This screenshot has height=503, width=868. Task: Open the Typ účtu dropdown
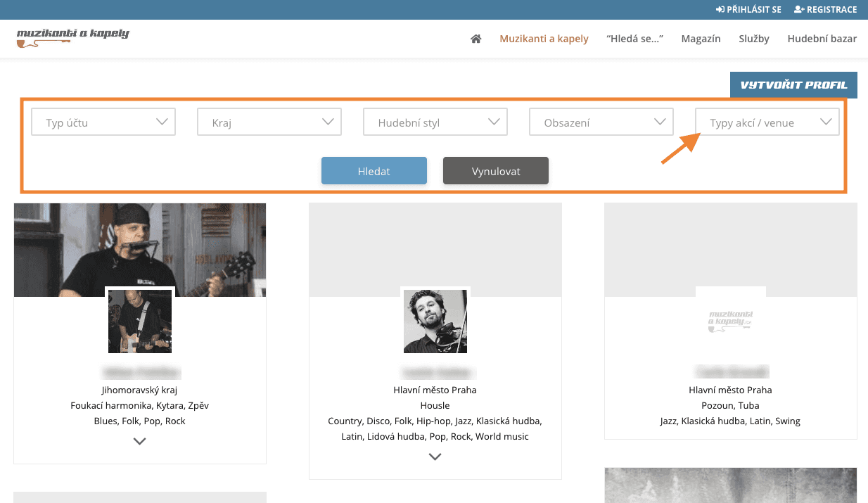point(103,122)
